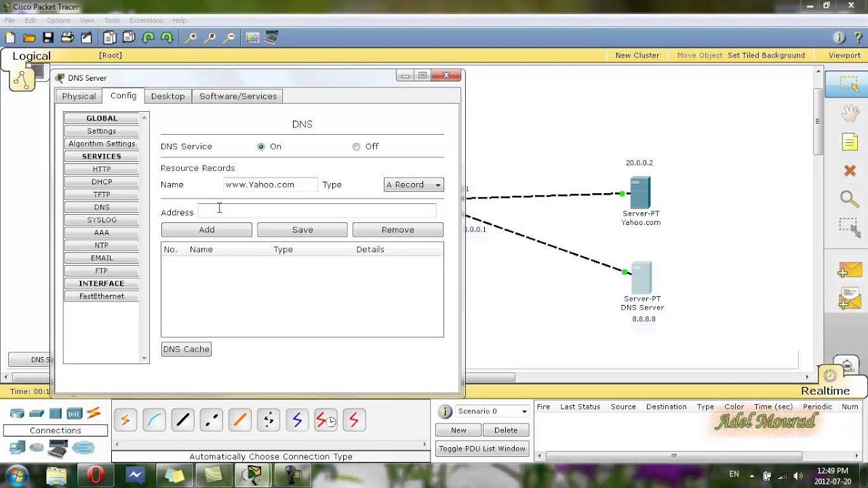Open the Extensions menu
The height and width of the screenshot is (488, 868).
(146, 20)
